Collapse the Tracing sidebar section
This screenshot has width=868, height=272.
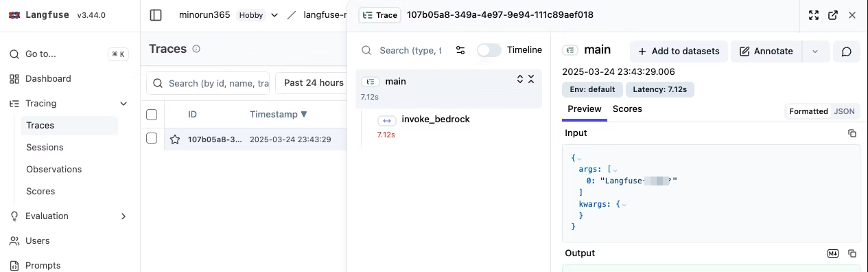click(124, 104)
